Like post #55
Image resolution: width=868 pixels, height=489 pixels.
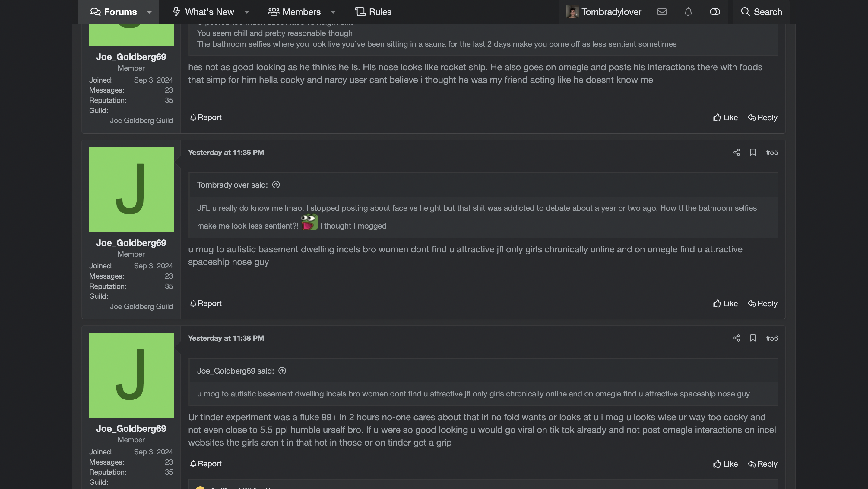[725, 303]
